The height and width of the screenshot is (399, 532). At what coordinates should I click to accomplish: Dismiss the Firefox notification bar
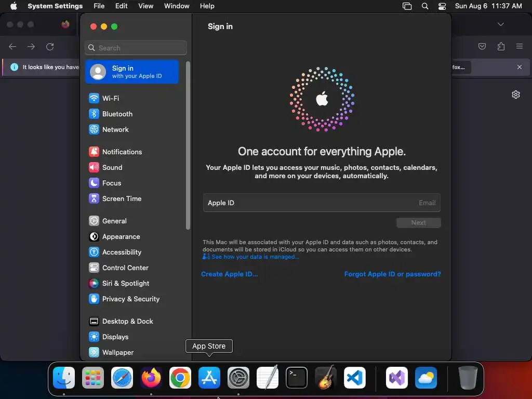[x=520, y=67]
